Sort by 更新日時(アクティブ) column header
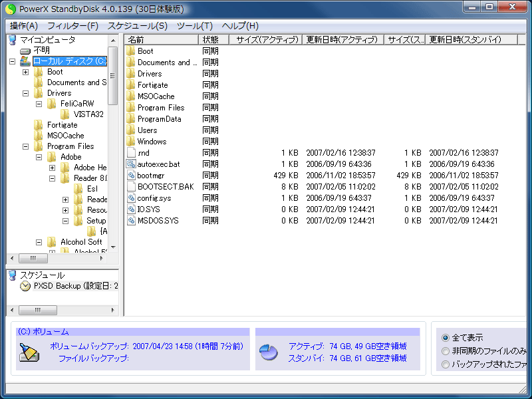The height and width of the screenshot is (399, 532). (x=343, y=40)
